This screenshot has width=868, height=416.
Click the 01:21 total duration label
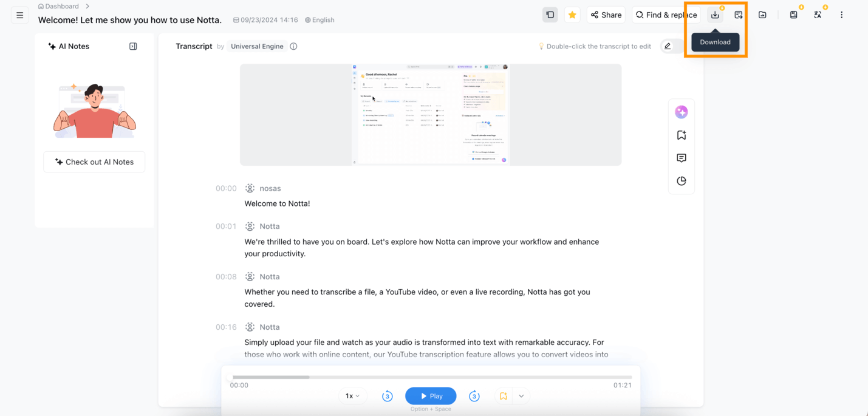(x=623, y=385)
